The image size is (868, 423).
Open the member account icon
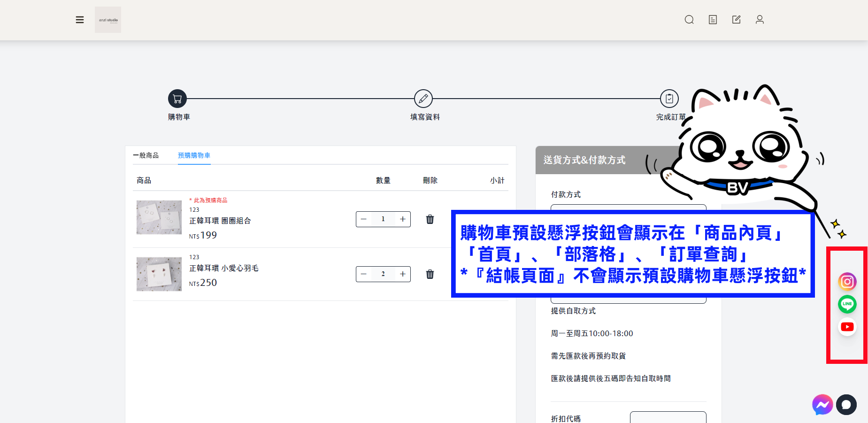point(760,20)
